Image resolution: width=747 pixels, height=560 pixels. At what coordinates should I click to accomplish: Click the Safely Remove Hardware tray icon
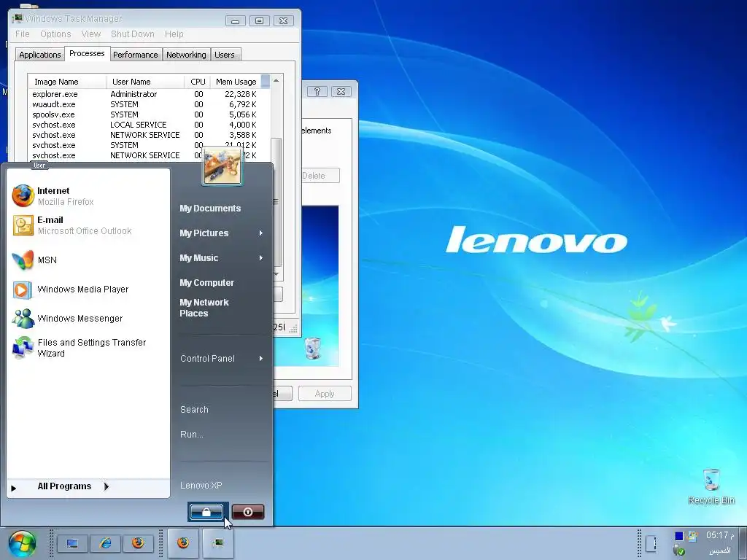pos(679,551)
